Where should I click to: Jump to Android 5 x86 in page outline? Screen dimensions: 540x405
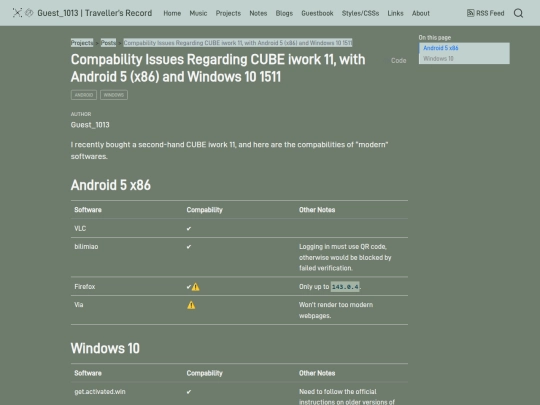point(440,48)
